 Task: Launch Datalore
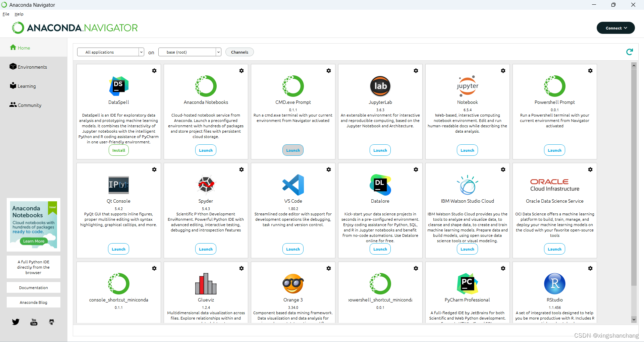[x=380, y=249]
